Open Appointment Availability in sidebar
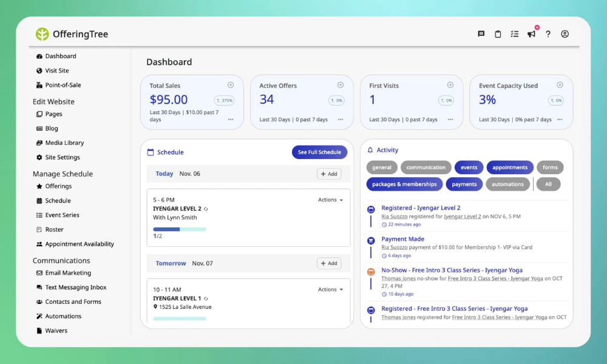The width and height of the screenshot is (607, 364). click(75, 244)
